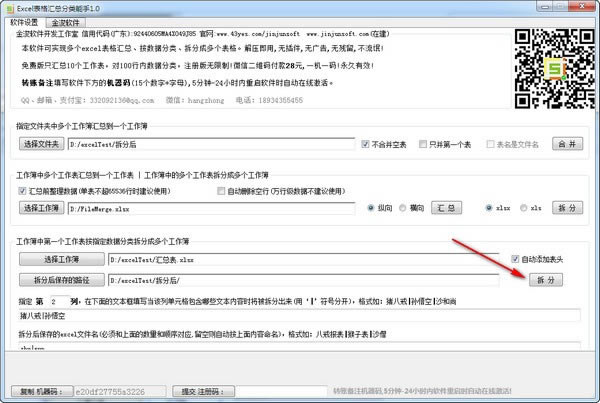
Task: Click the 合并 button
Action: pos(567,144)
